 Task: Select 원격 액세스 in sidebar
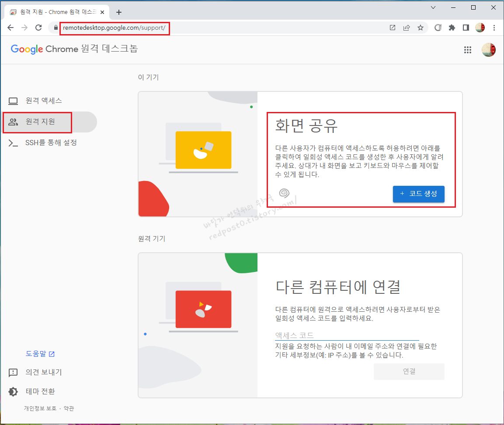(50, 101)
